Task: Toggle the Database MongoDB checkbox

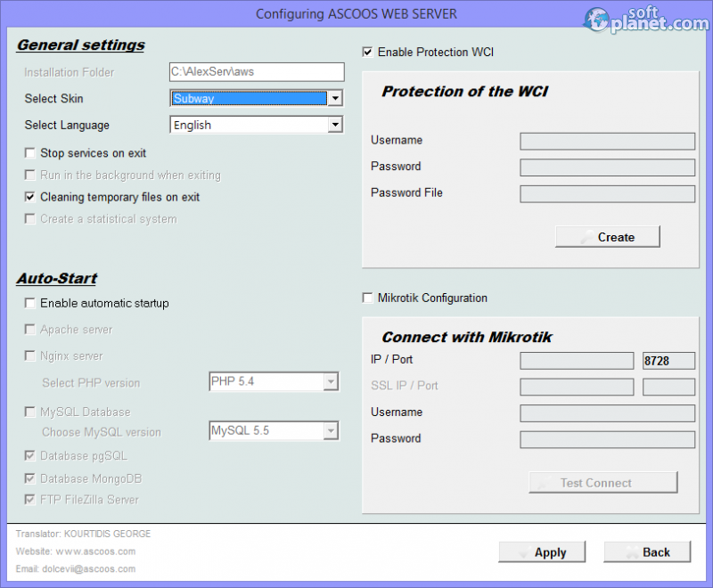Action: click(x=29, y=478)
